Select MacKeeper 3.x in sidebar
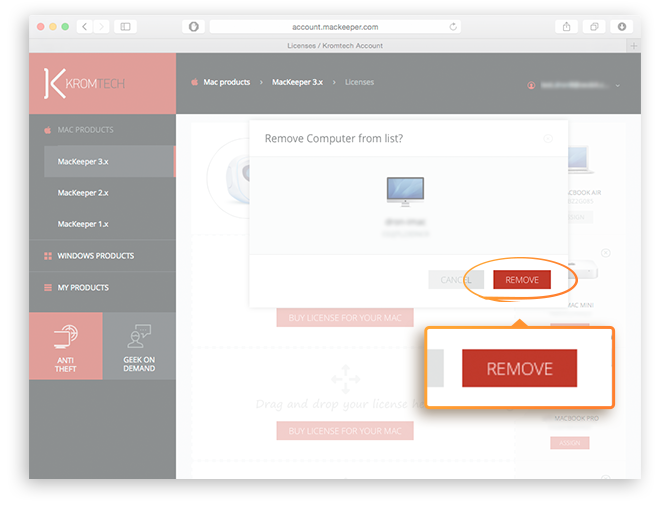The image size is (664, 514). [x=109, y=161]
